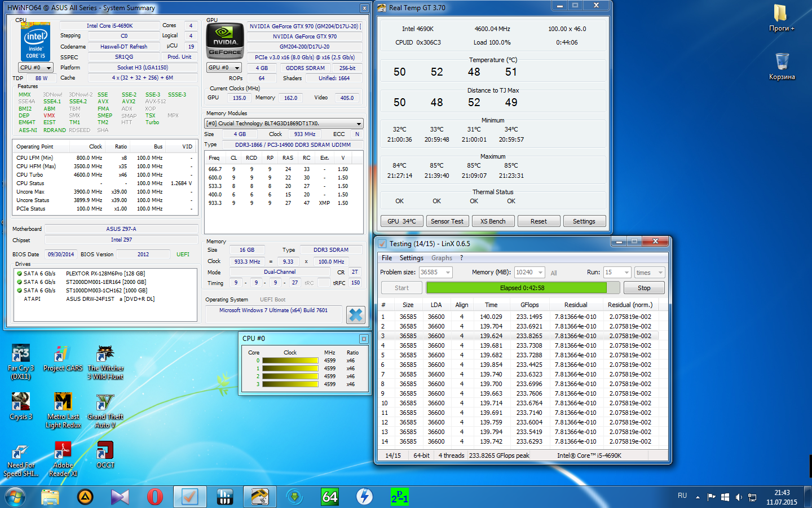Click the Opera icon in the taskbar
The image size is (812, 508).
pyautogui.click(x=155, y=497)
